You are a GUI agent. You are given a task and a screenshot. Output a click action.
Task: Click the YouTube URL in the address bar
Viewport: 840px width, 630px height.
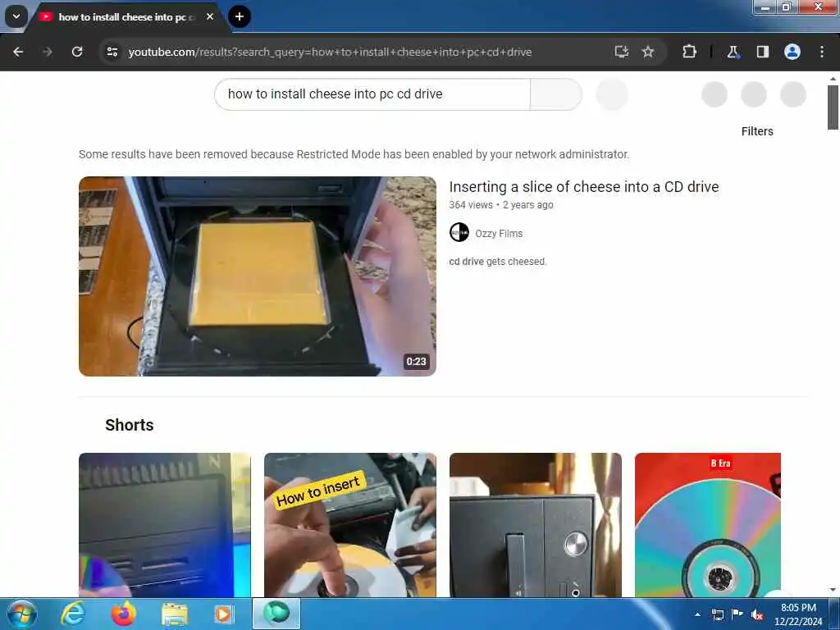[x=330, y=52]
